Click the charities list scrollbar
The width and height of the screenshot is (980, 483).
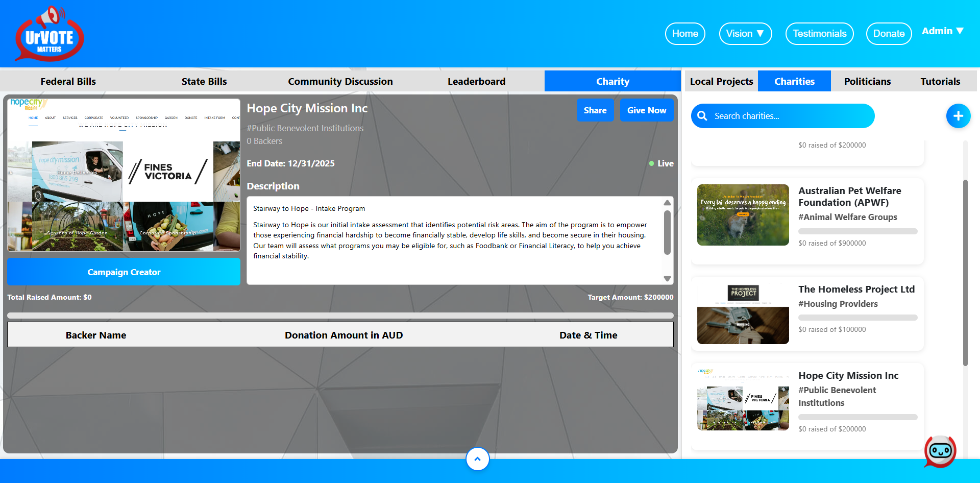pyautogui.click(x=965, y=273)
